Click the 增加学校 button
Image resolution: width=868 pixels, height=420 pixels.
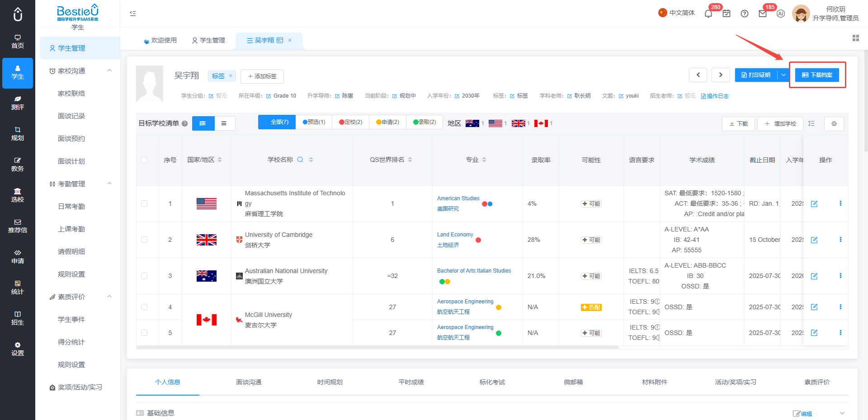point(780,123)
